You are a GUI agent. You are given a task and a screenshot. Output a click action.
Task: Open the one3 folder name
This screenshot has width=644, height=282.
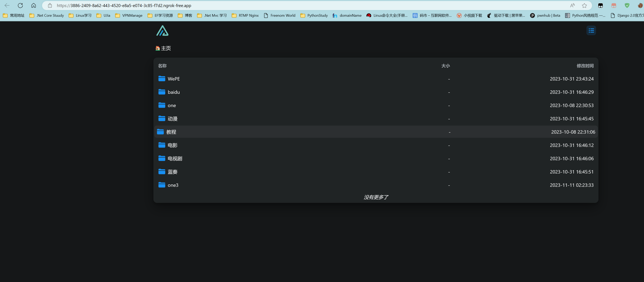point(173,185)
